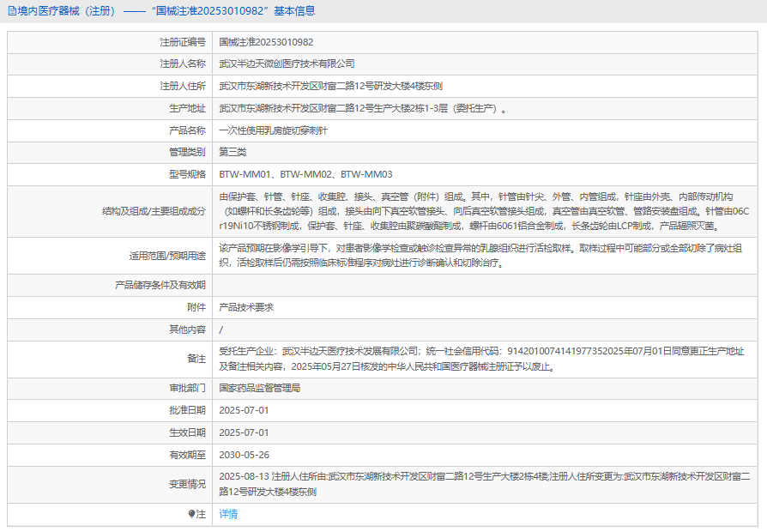Click the product name 一次性使用乳房旋切穿刺针

[x=273, y=130]
